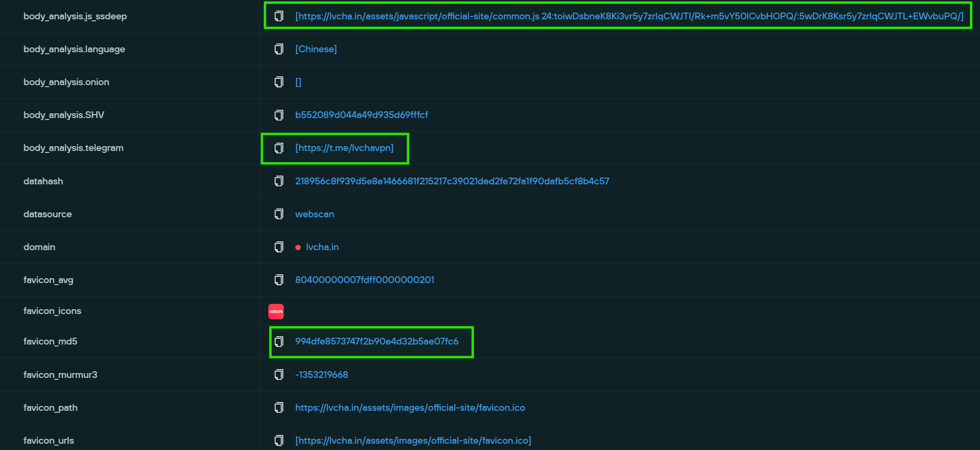This screenshot has width=980, height=450.
Task: Click the webscan datasource link
Action: tap(315, 214)
